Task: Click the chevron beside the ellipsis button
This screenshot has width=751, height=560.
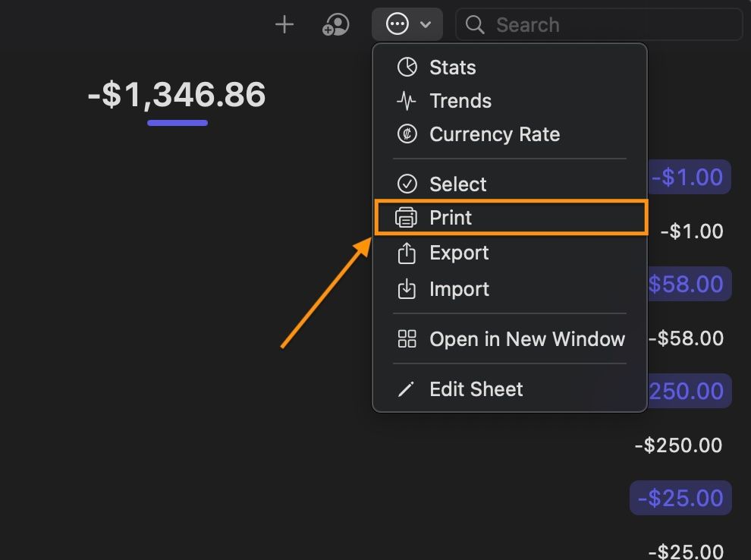Action: click(426, 25)
